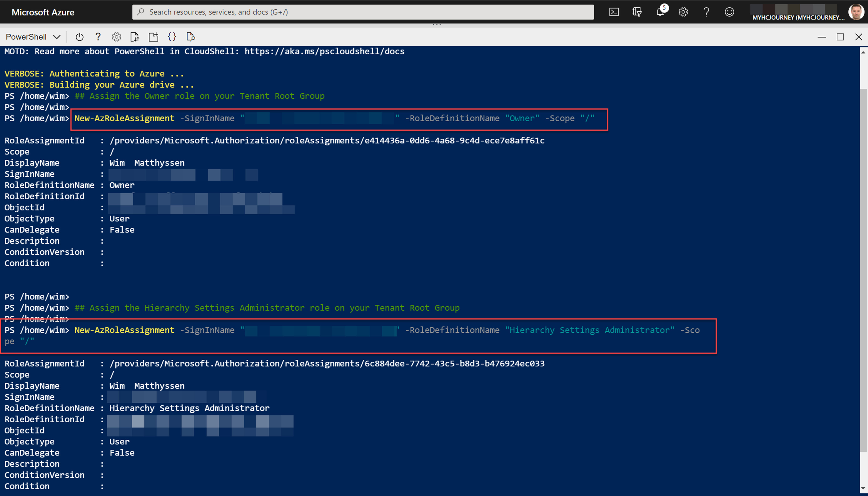Go to Microsoft Azure home link
This screenshot has height=496, width=868.
[43, 12]
